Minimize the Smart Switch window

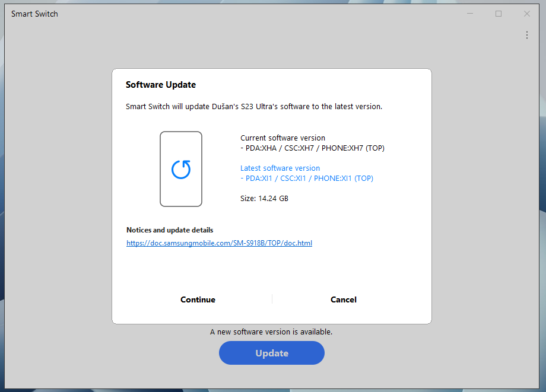tap(470, 14)
